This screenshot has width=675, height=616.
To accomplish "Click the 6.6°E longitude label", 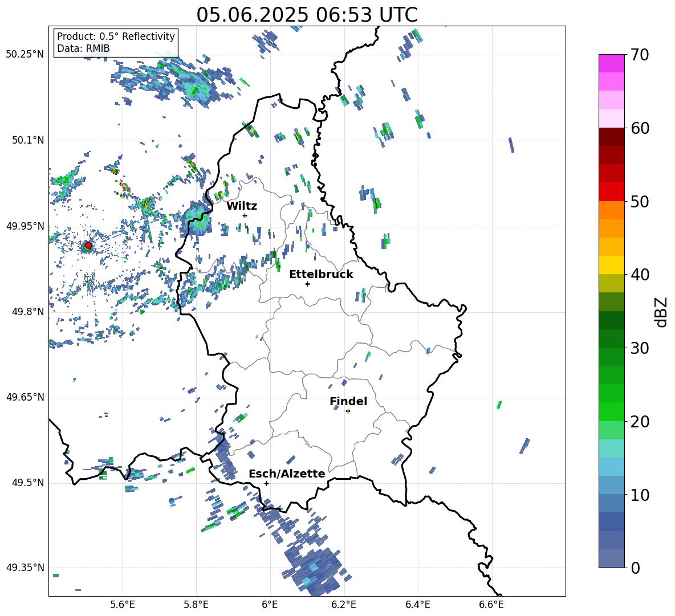I will tap(491, 605).
